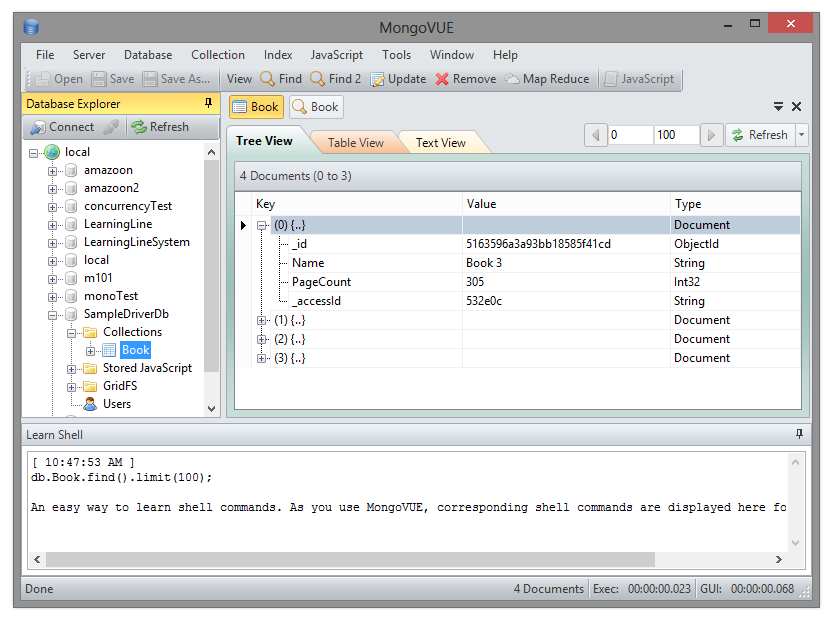Switch to the Text View tab
Viewport: 833px width, 623px height.
tap(440, 143)
